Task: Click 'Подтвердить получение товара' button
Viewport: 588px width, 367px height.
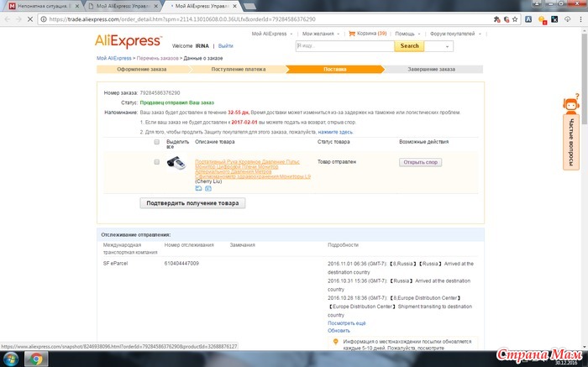Action: pyautogui.click(x=192, y=203)
